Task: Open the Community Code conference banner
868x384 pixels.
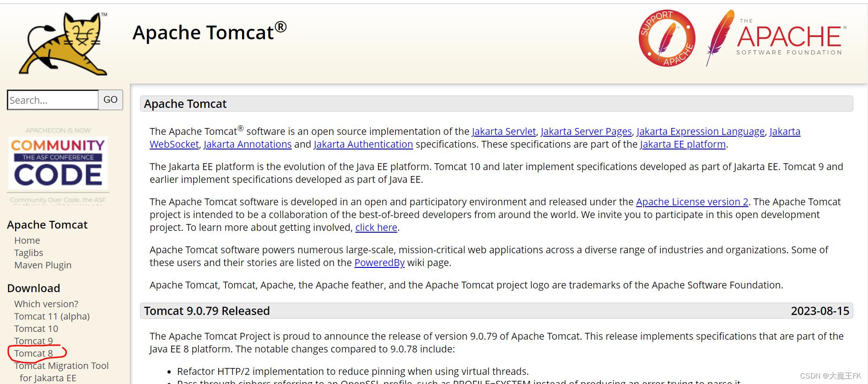Action: point(58,165)
